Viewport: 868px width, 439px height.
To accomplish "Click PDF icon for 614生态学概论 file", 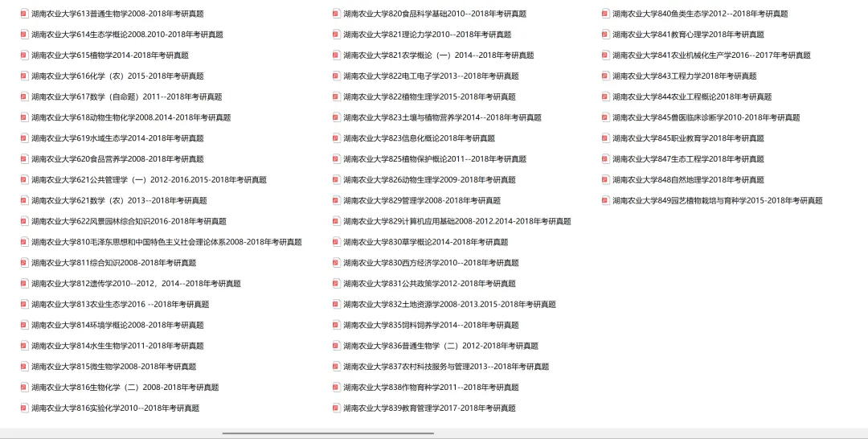I will coord(24,35).
